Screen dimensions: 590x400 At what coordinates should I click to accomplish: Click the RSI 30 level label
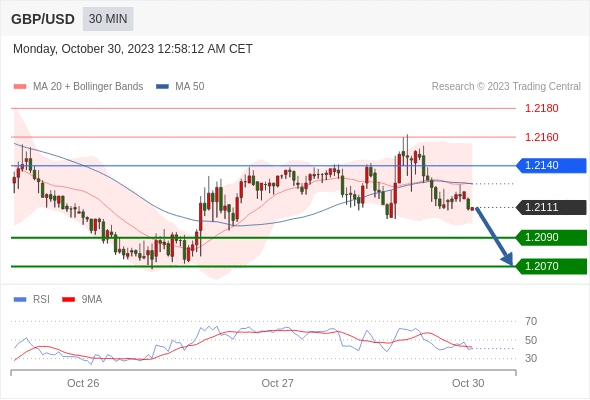[531, 358]
